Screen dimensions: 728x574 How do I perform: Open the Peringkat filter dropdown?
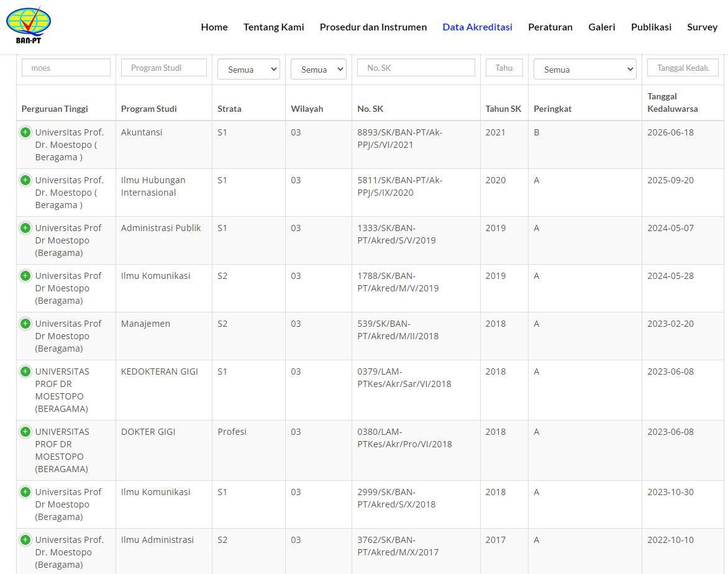(585, 69)
